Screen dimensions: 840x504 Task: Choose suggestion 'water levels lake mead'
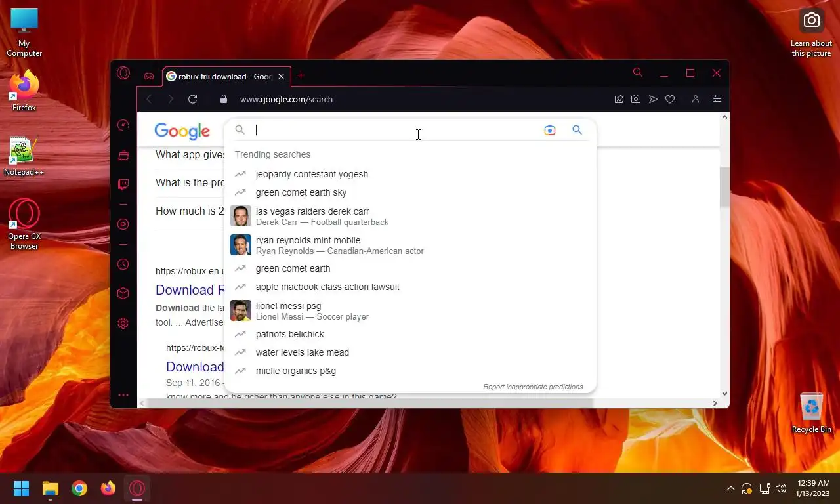[410, 352]
